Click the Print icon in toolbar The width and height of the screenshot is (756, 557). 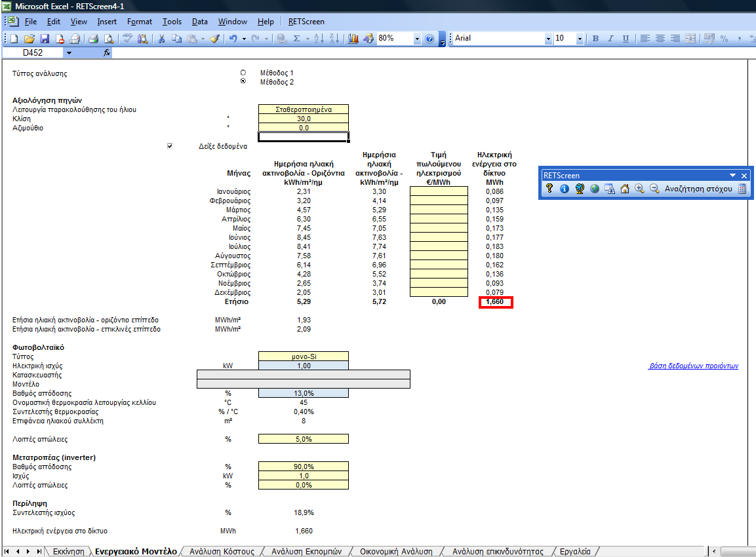click(94, 39)
